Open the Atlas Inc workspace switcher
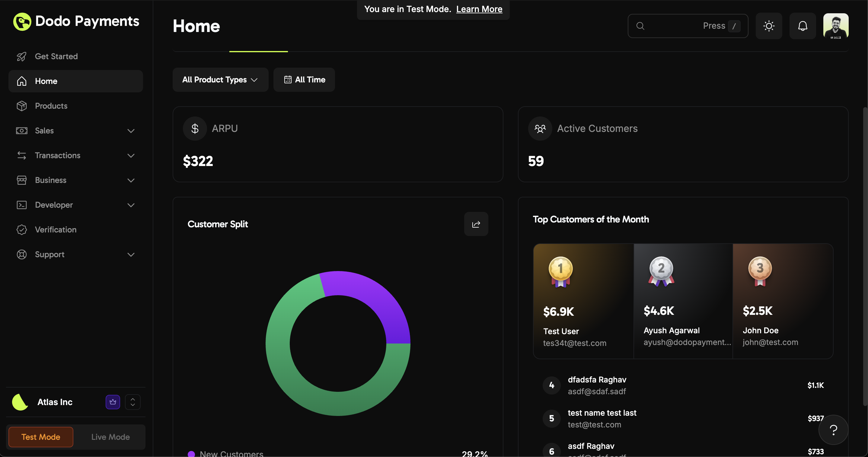Viewport: 868px width, 457px height. point(133,402)
